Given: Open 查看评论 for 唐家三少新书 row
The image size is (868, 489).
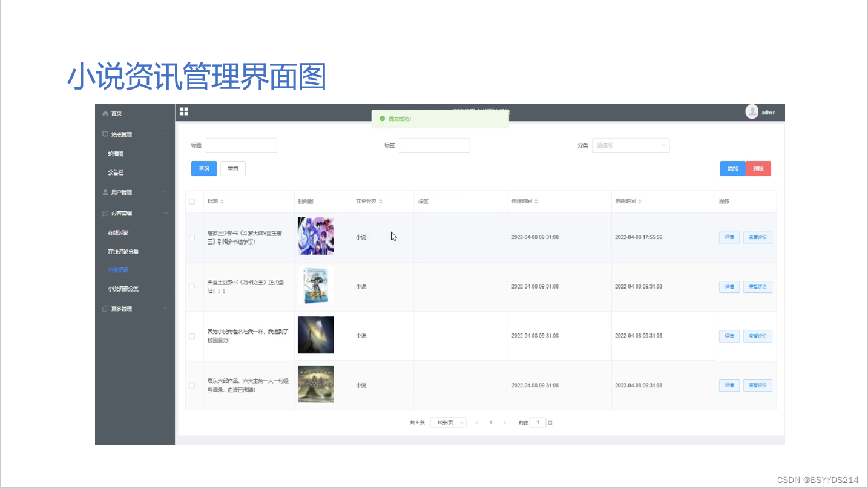Looking at the screenshot, I should point(758,238).
